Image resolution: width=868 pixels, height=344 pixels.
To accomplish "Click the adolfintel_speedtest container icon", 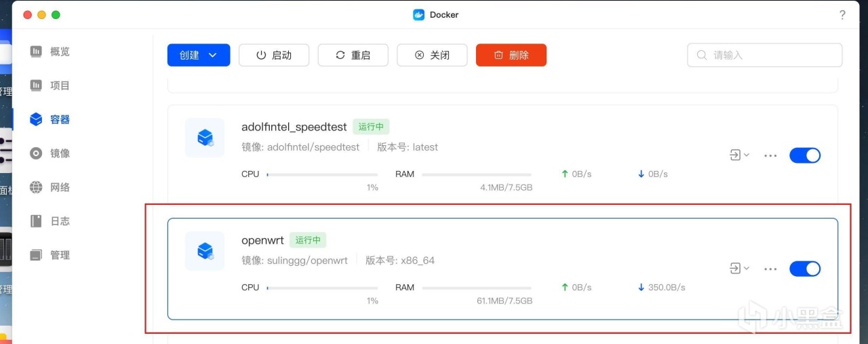I will pos(205,138).
